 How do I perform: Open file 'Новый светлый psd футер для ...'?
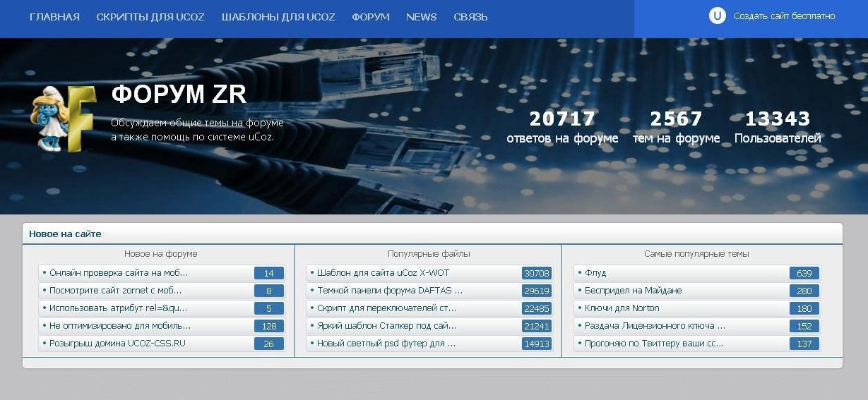(386, 344)
